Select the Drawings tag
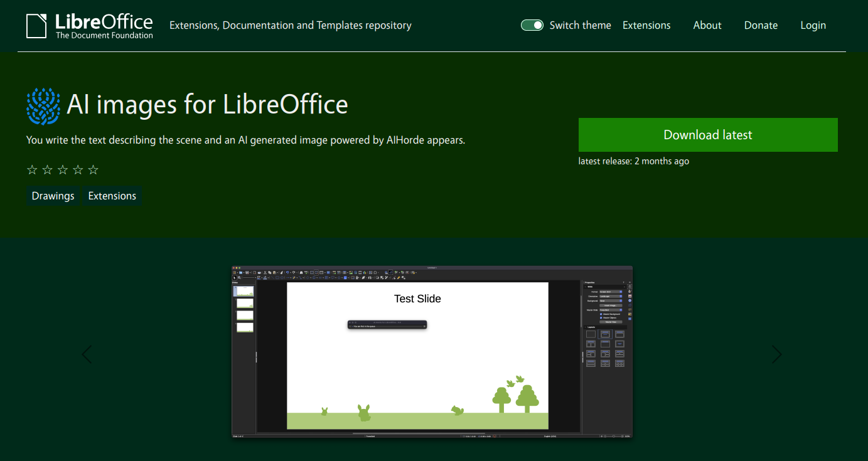Image resolution: width=868 pixels, height=461 pixels. tap(53, 196)
